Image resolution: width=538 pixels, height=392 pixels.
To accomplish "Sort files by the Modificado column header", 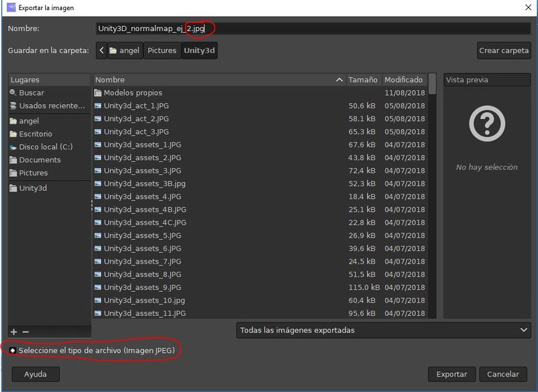I will click(404, 79).
